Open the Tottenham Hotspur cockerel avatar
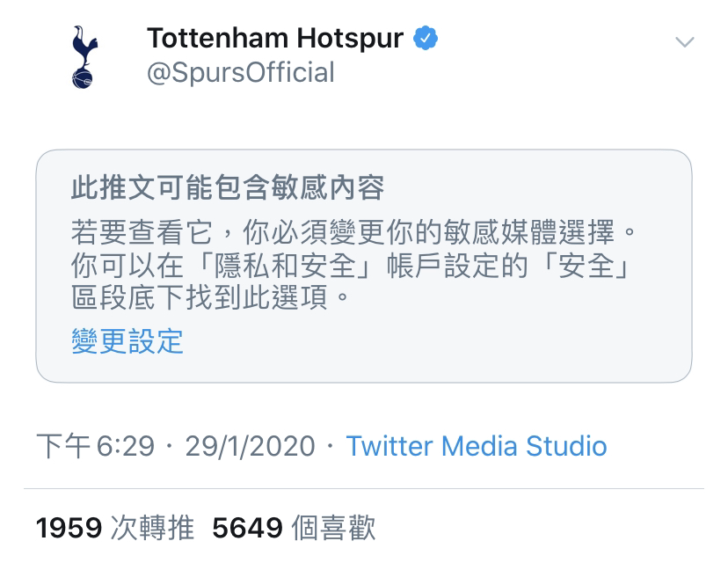Viewport: 728px width, 563px height. (x=84, y=56)
